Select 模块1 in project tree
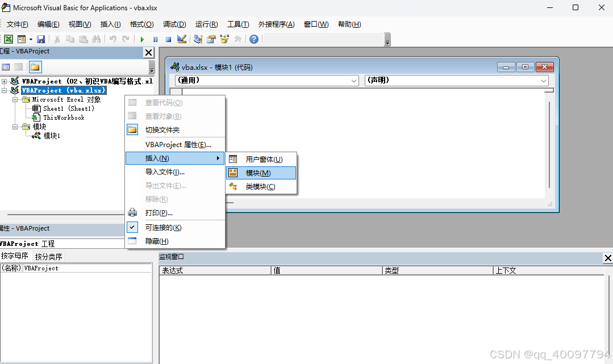Image resolution: width=613 pixels, height=364 pixels. click(52, 136)
